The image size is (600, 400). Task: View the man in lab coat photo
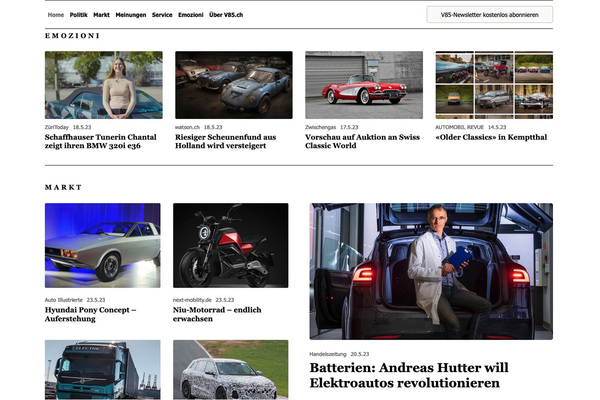tap(431, 271)
